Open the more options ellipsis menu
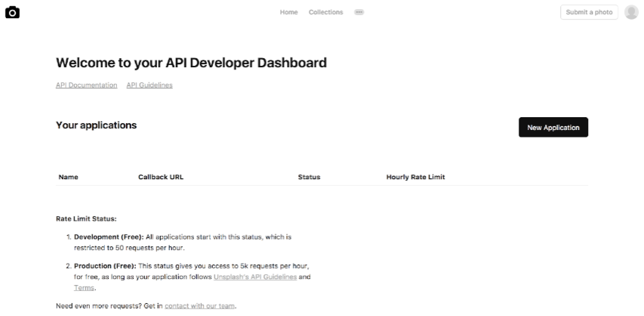 (359, 12)
